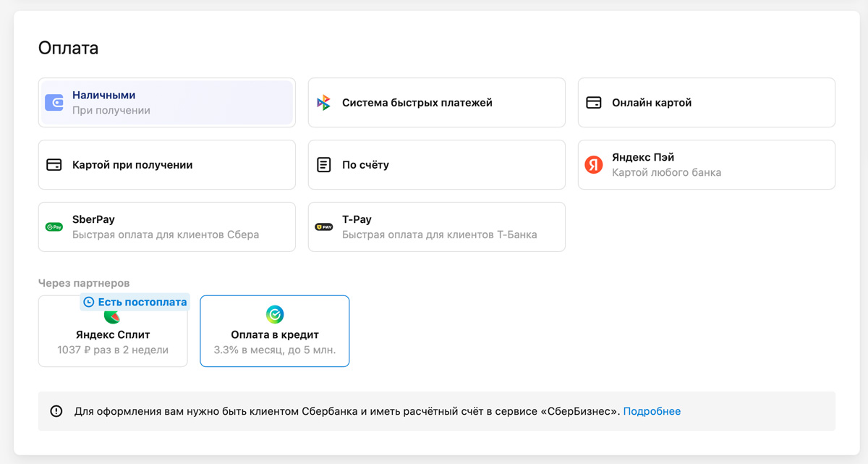Viewport: 868px width, 464px height.
Task: Select Яндекс Сплит partner payment
Action: point(113,331)
